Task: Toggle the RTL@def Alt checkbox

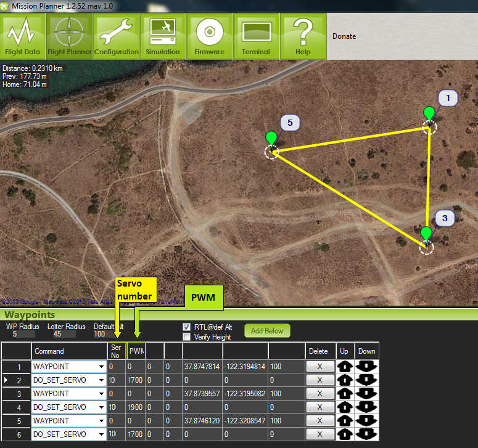Action: pos(187,327)
